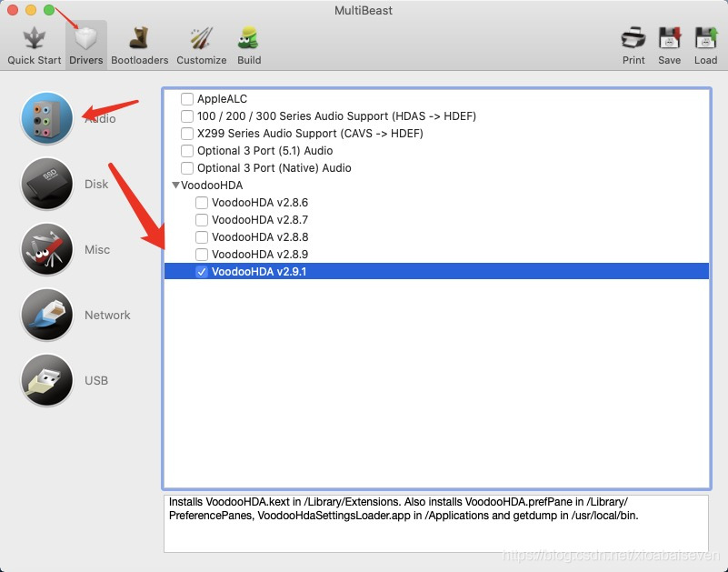
Task: Select the Disk SSD icon
Action: click(x=47, y=184)
